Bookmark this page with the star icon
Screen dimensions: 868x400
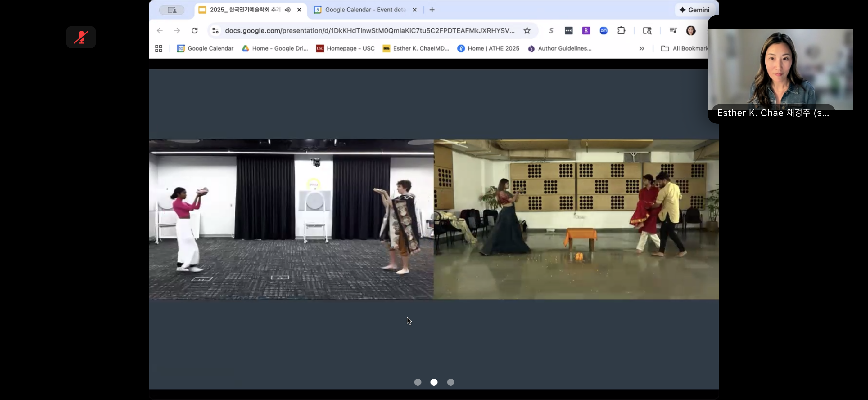pos(527,31)
